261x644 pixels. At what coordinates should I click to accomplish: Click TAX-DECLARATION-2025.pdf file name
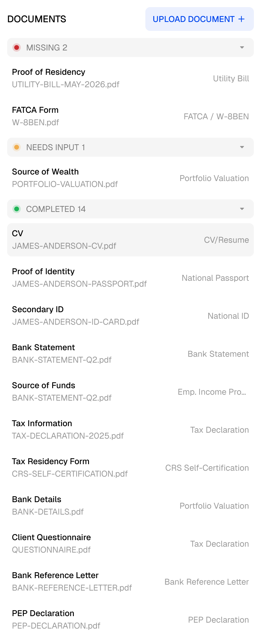68,436
